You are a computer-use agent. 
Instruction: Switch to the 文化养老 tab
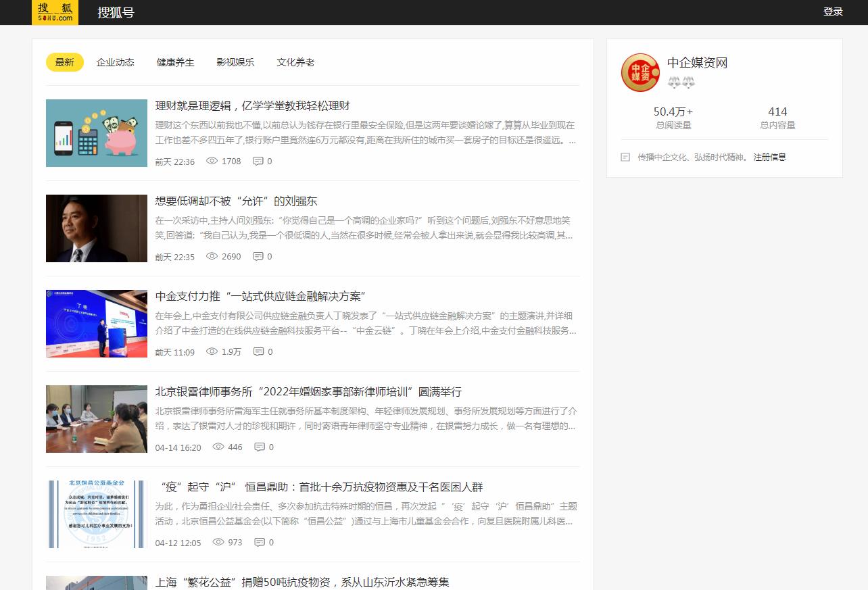tap(295, 62)
